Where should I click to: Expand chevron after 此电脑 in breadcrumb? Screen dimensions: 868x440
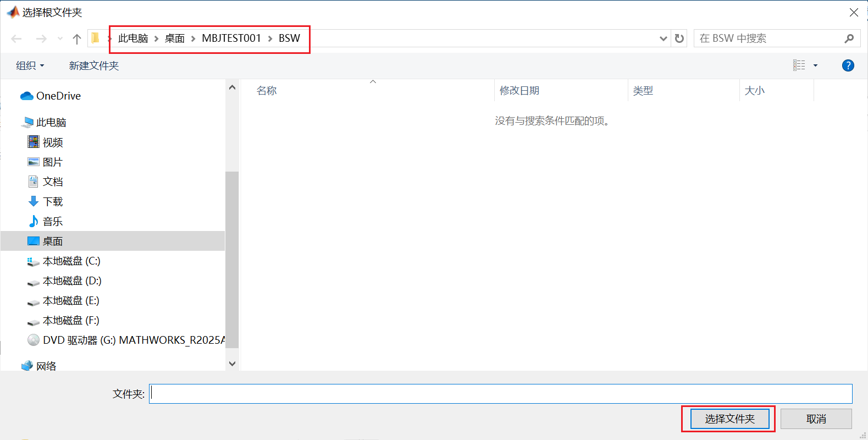point(157,38)
